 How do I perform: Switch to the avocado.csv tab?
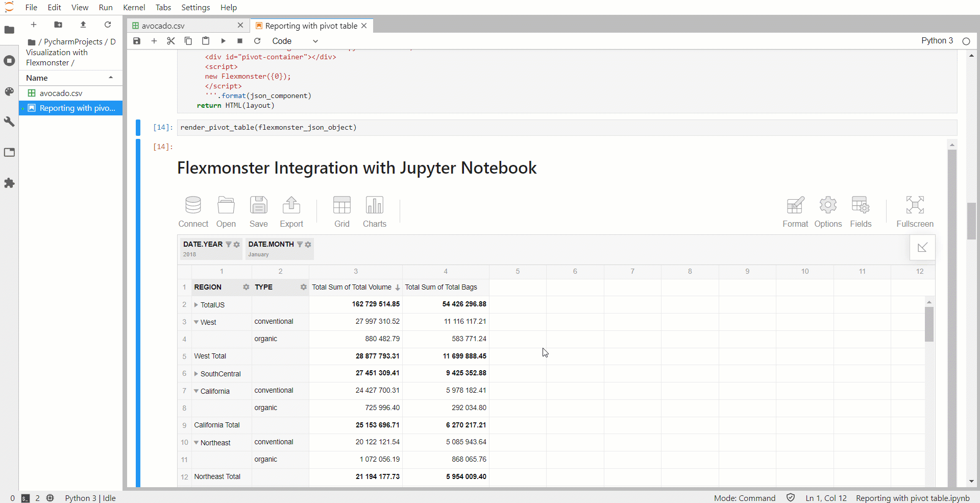(162, 26)
